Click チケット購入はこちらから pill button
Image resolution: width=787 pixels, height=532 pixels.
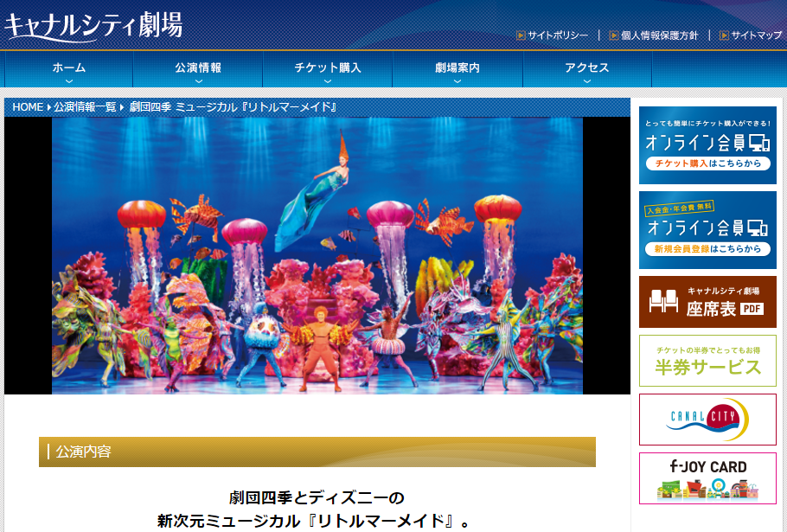707,163
